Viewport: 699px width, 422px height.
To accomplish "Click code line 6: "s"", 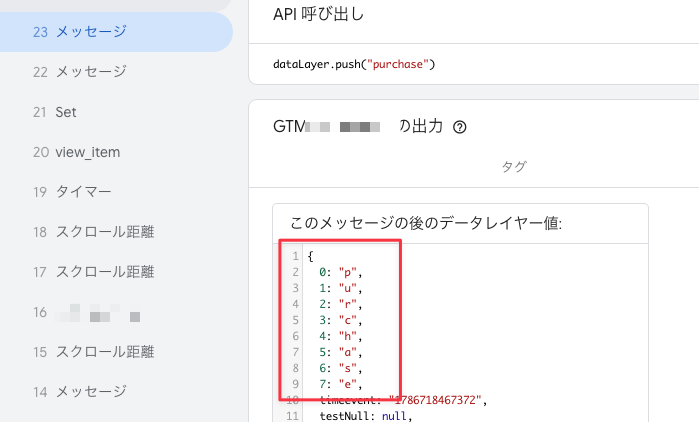I will click(341, 368).
